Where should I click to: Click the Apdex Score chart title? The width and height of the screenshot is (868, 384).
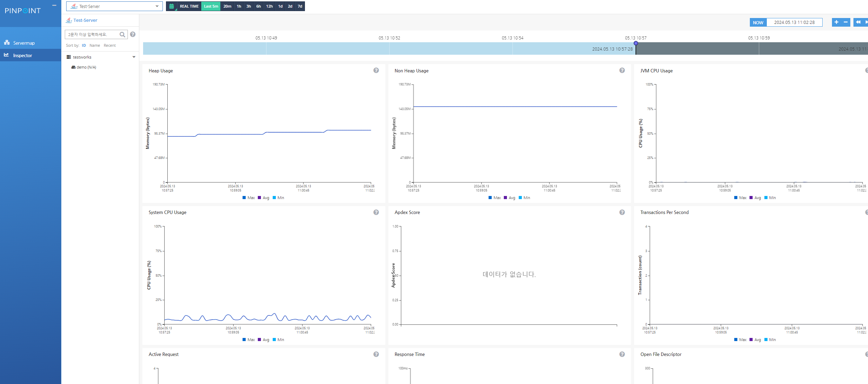coord(407,212)
